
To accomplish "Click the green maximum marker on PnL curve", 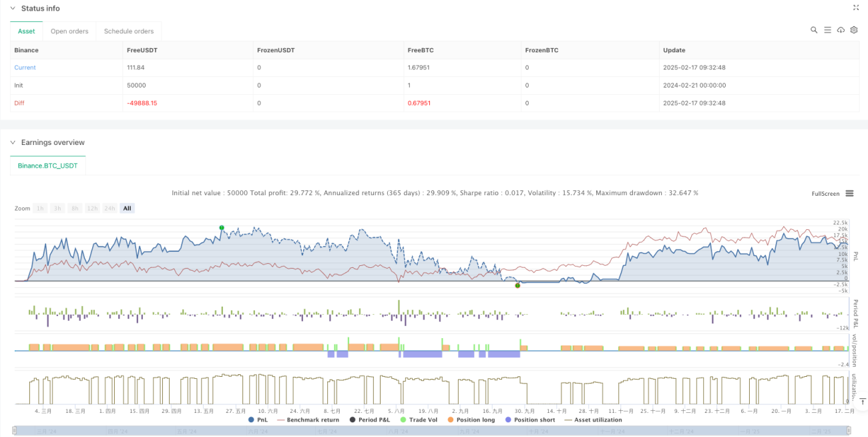I will [221, 228].
